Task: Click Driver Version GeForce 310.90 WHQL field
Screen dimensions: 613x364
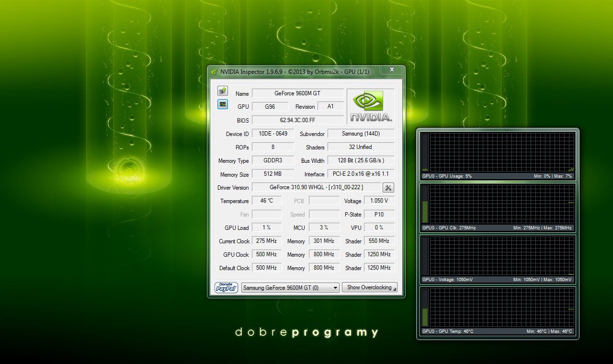Action: point(317,187)
